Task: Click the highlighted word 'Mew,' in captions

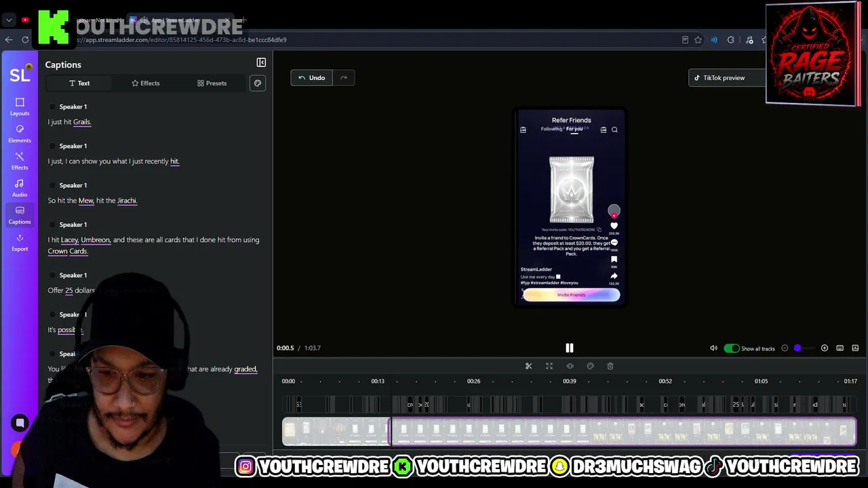Action: point(86,201)
